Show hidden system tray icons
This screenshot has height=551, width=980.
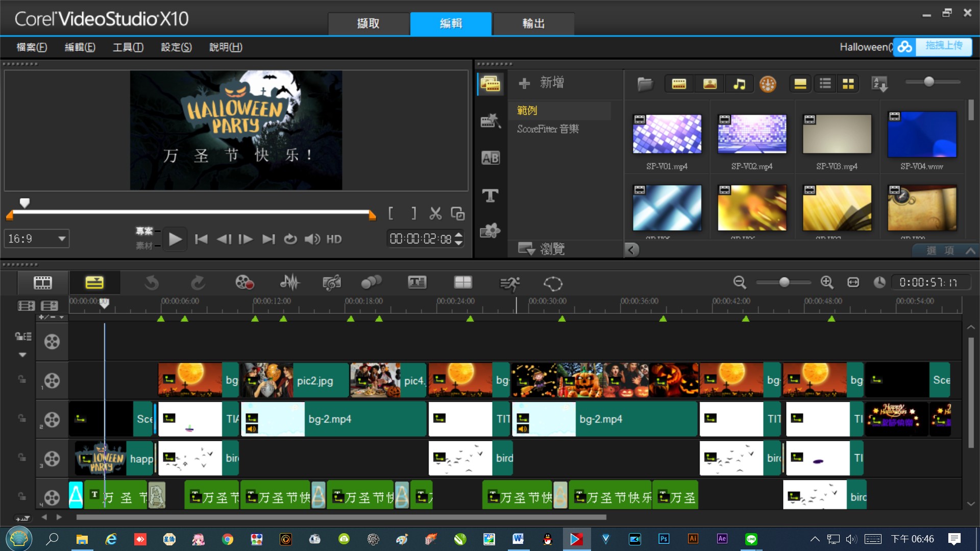pyautogui.click(x=815, y=539)
